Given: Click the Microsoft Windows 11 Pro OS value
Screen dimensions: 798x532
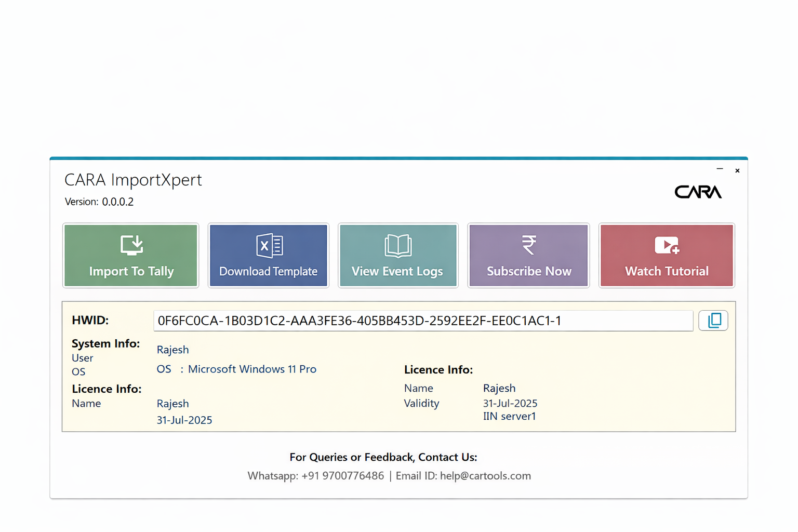Looking at the screenshot, I should 252,369.
